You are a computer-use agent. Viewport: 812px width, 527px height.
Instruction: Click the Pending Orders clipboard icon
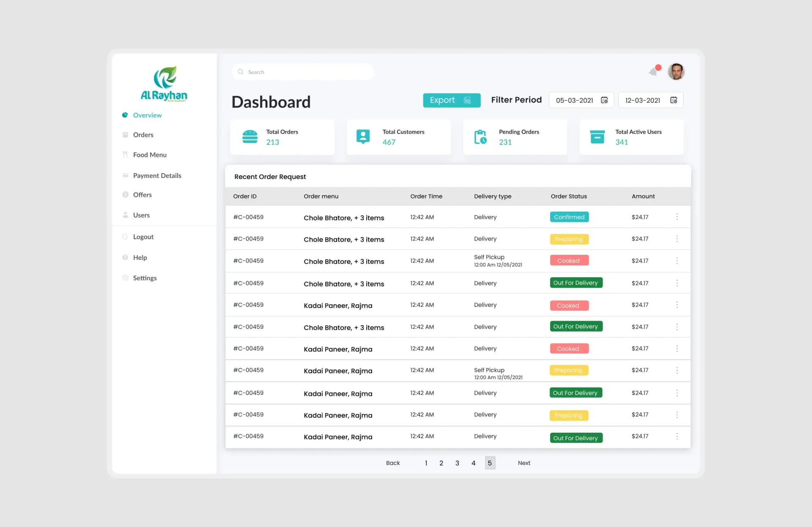tap(480, 137)
